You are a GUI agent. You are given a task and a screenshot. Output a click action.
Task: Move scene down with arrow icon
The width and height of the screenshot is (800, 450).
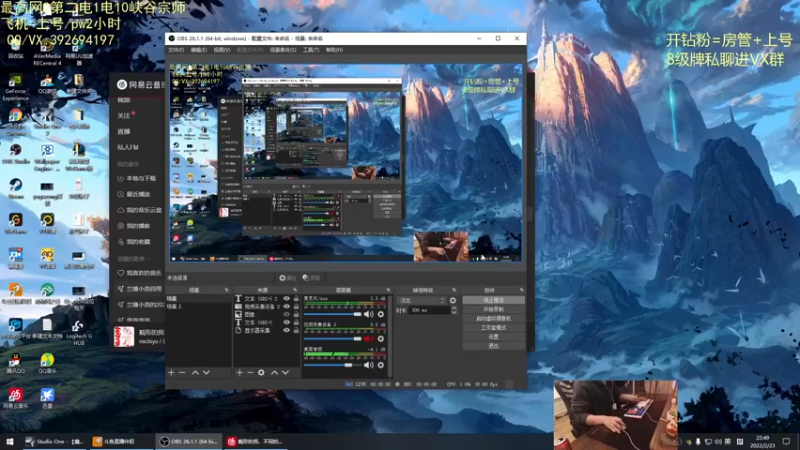206,372
